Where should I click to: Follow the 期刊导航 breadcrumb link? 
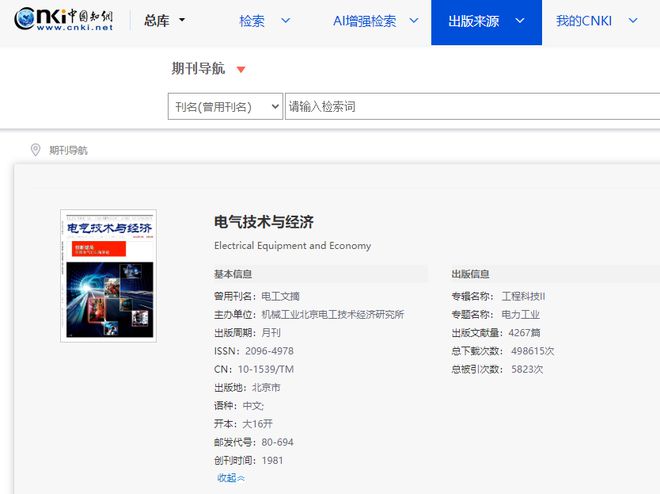[68, 150]
